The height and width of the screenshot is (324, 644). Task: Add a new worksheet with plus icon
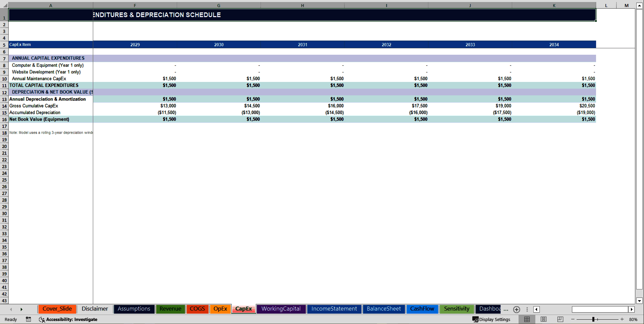click(x=516, y=309)
